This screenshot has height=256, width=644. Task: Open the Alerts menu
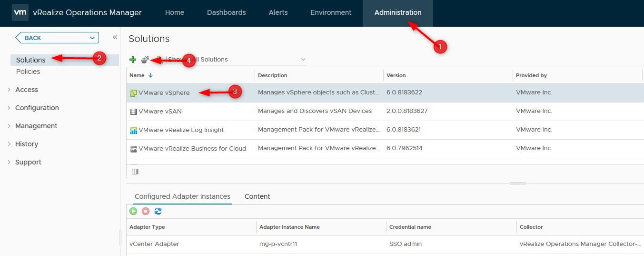tap(278, 13)
